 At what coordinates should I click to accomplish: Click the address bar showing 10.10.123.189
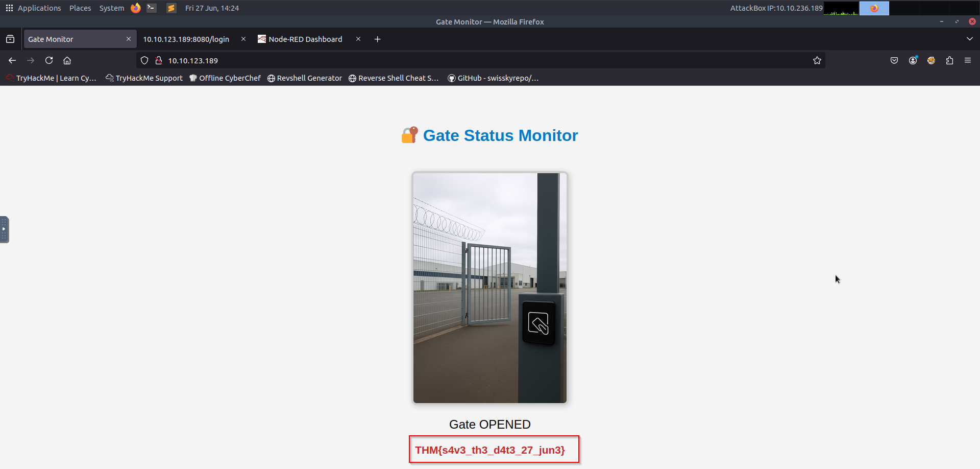459,60
